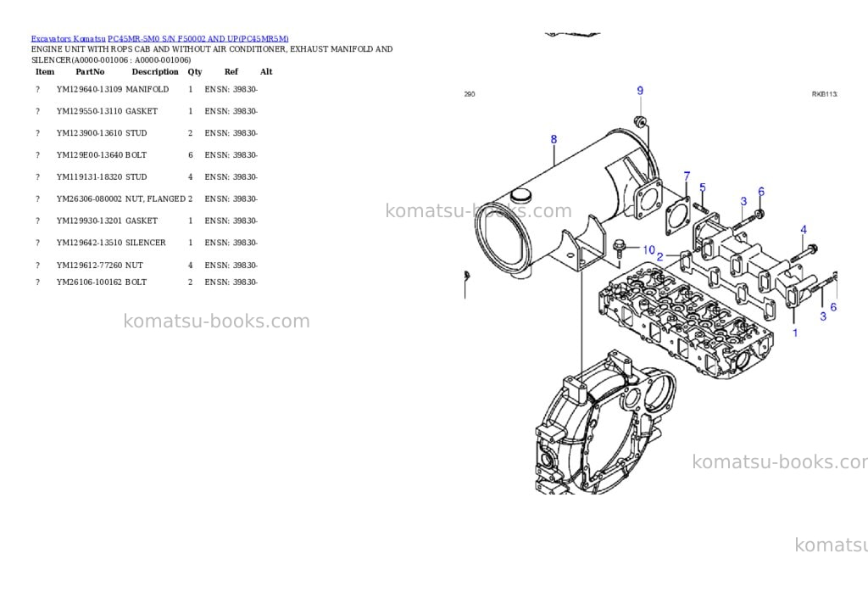868x615 pixels.
Task: Select part number YM129640-13109
Action: pyautogui.click(x=90, y=89)
